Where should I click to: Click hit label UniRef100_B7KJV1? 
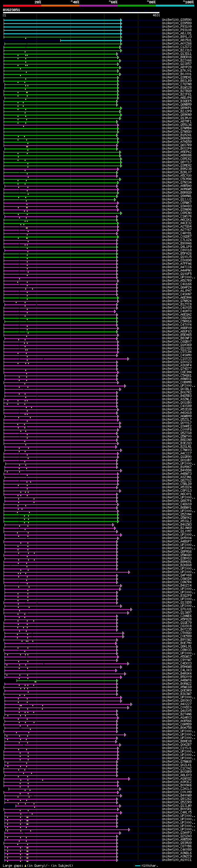click(177, 71)
